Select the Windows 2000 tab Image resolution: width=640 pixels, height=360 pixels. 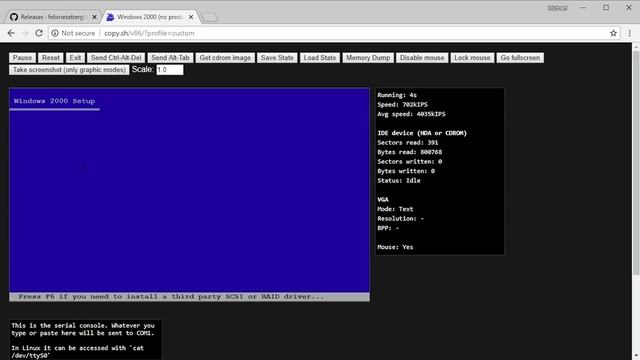coord(149,17)
